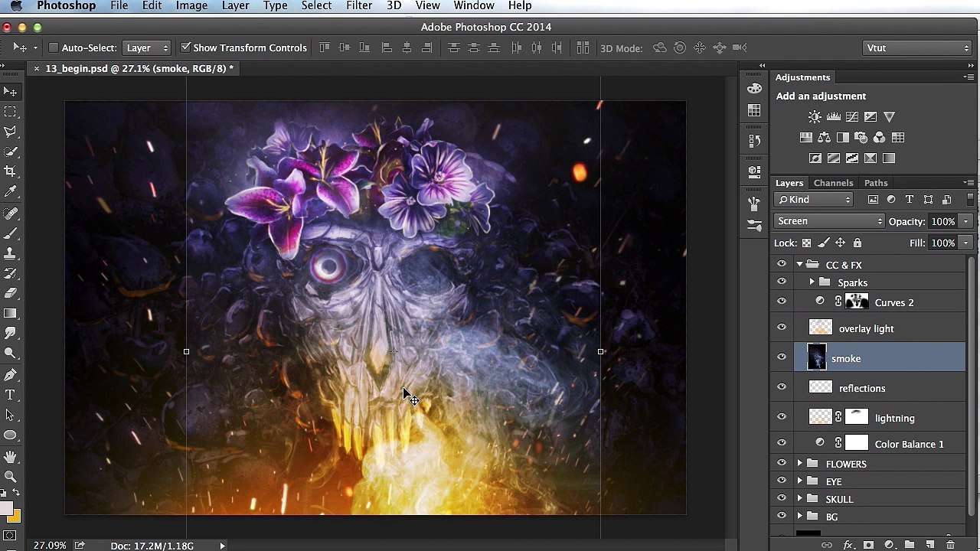The width and height of the screenshot is (980, 551).
Task: Add a Vibrance adjustment
Action: [889, 117]
